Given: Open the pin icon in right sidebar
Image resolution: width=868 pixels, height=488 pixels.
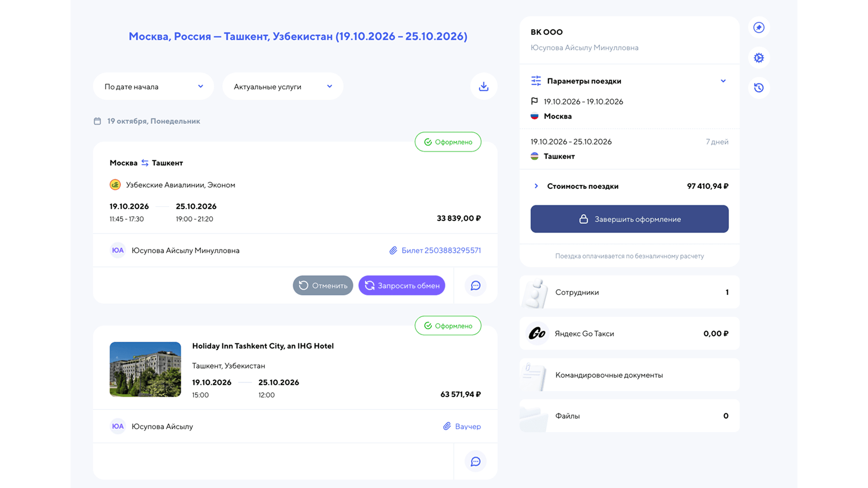Looking at the screenshot, I should (x=759, y=28).
